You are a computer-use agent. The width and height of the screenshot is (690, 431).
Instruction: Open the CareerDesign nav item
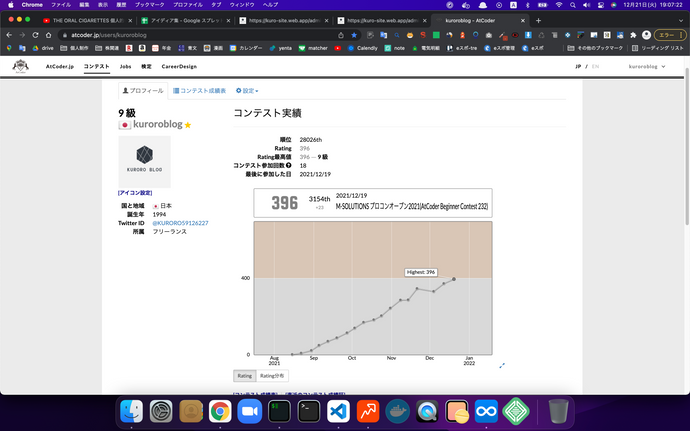coord(179,66)
